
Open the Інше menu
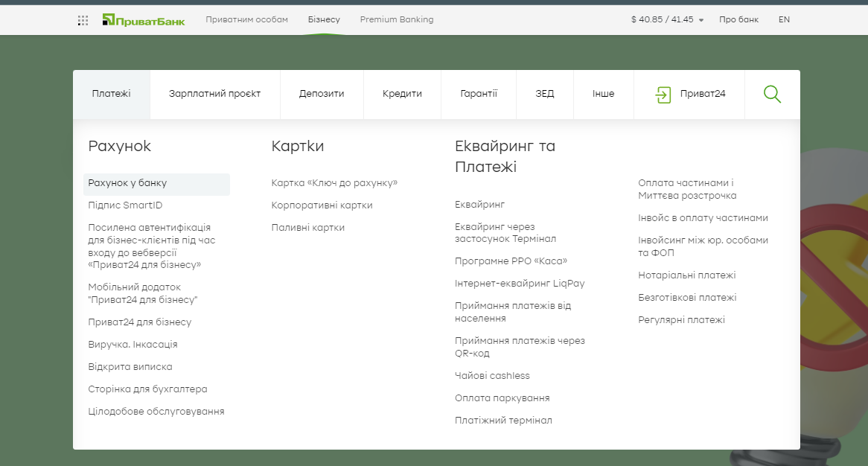point(604,94)
